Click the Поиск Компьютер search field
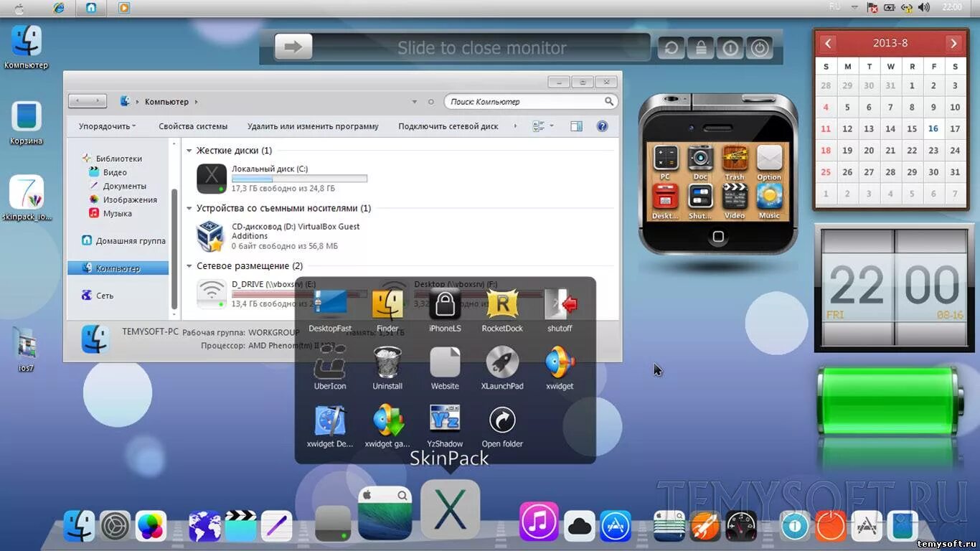Screen dimensions: 980x551 tap(531, 102)
